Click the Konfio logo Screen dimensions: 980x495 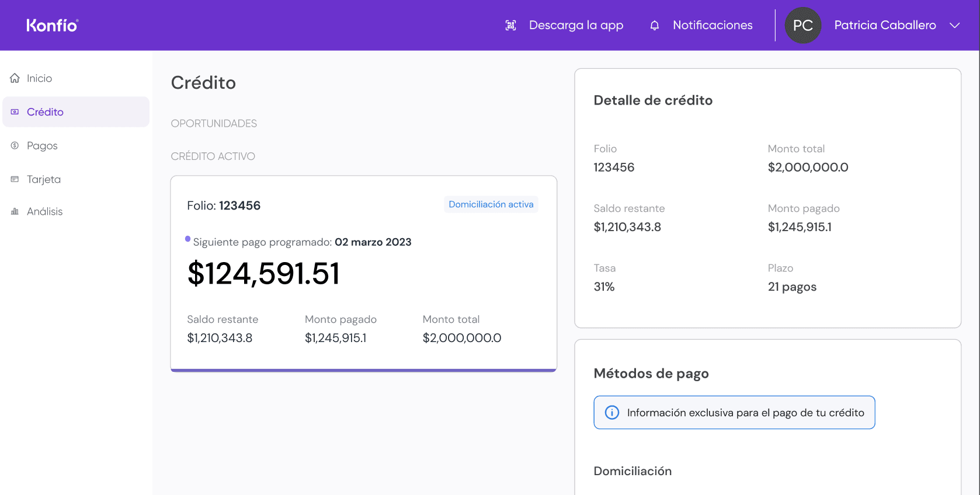tap(52, 25)
